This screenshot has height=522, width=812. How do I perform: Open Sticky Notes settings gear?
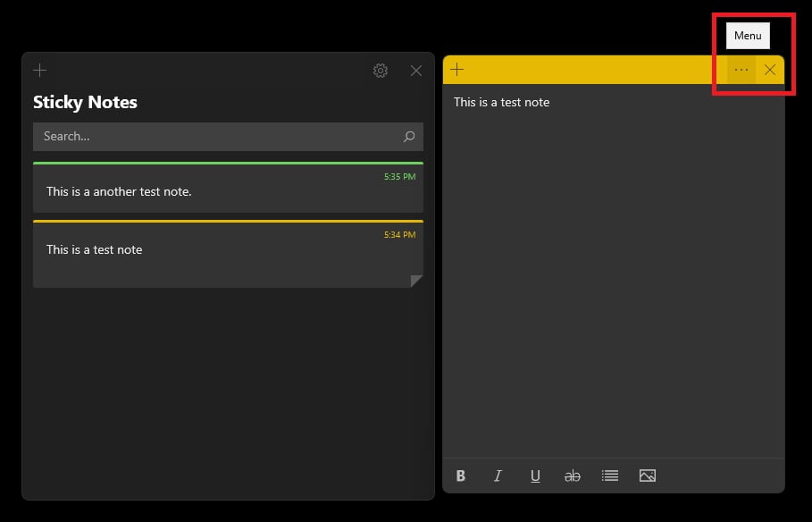click(x=381, y=71)
